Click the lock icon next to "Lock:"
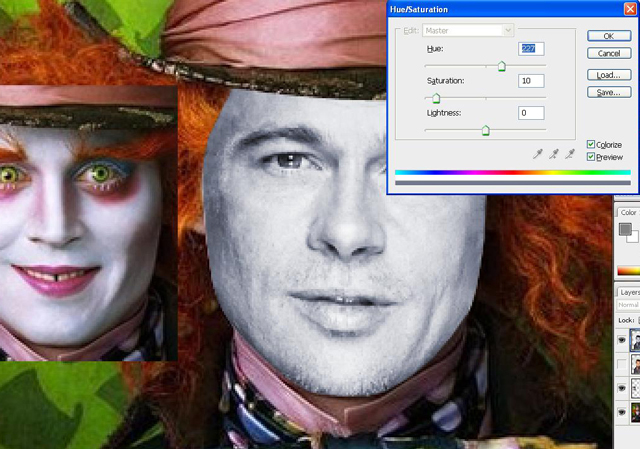Screen dimensions: 640x449 coord(638,320)
